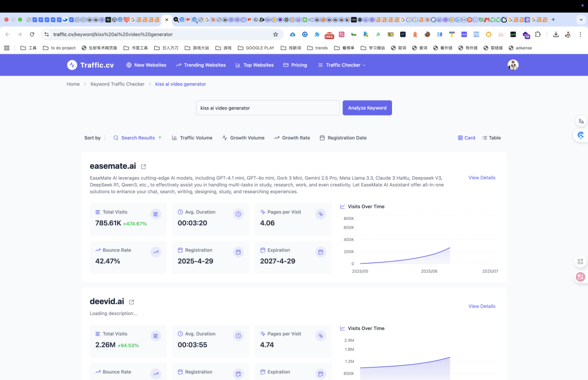
Task: Click easemate expiration date 2027-4-29
Action: [278, 261]
